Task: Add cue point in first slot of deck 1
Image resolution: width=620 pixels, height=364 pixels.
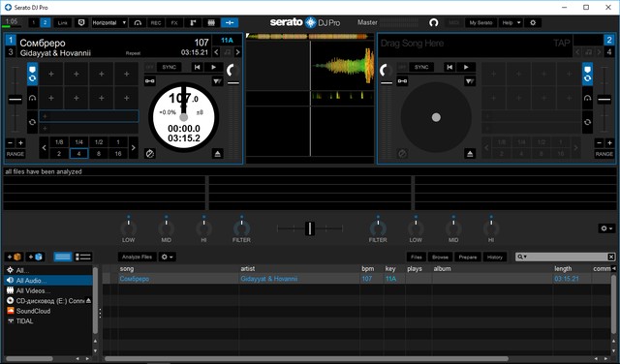Action: coord(51,74)
